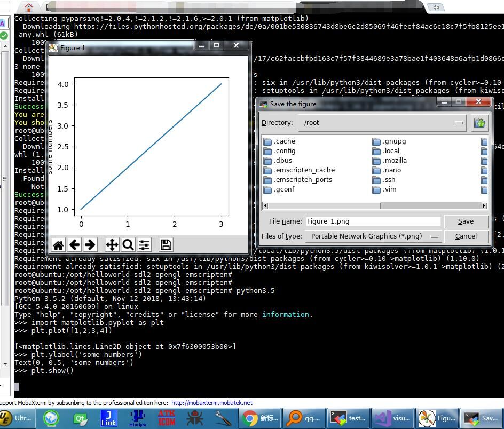This screenshot has height=429, width=504.
Task: Click the right scroll arrow in file list
Action: point(484,205)
